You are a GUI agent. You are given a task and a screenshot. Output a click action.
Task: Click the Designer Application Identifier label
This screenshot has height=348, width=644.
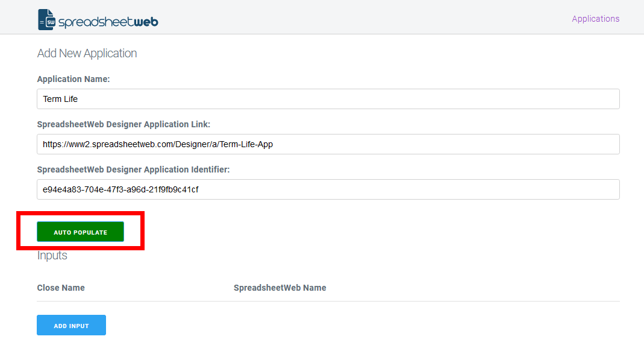(x=133, y=169)
